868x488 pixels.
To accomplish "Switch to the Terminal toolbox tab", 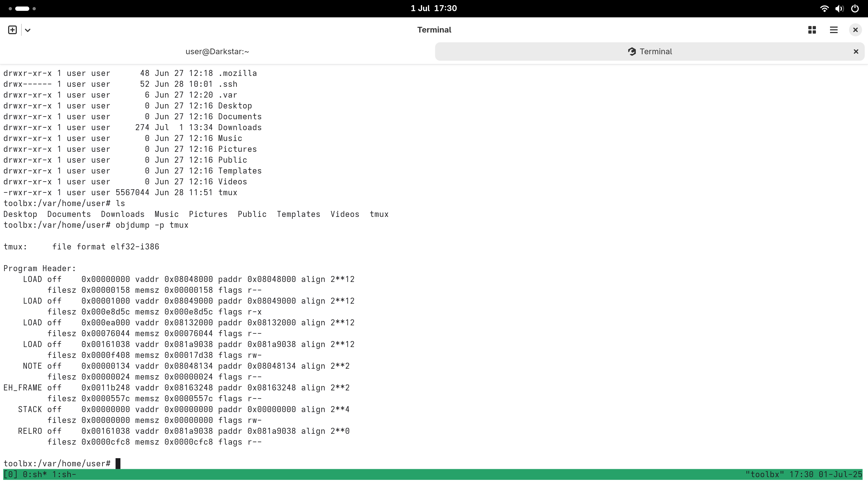I will click(655, 52).
